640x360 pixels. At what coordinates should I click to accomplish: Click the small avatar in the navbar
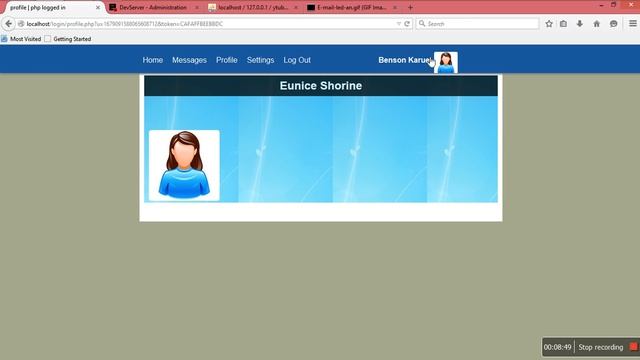[446, 62]
